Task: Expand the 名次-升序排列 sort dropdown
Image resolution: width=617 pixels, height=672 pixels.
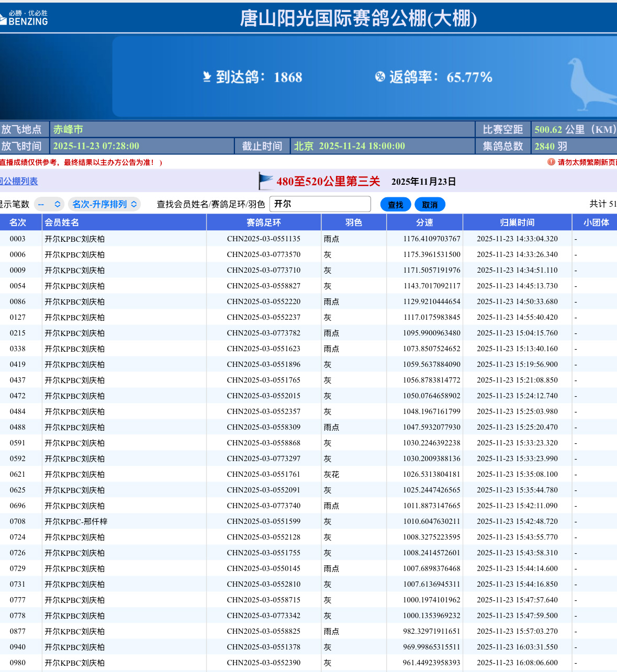Action: (104, 204)
